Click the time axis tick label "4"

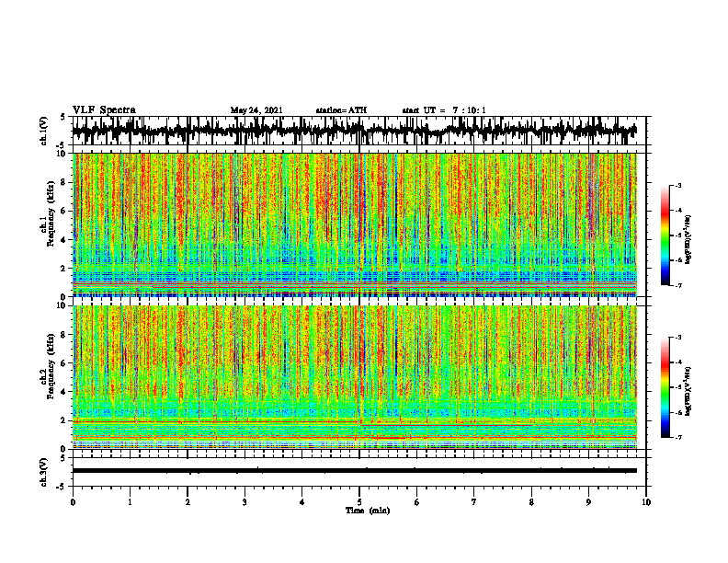click(302, 502)
